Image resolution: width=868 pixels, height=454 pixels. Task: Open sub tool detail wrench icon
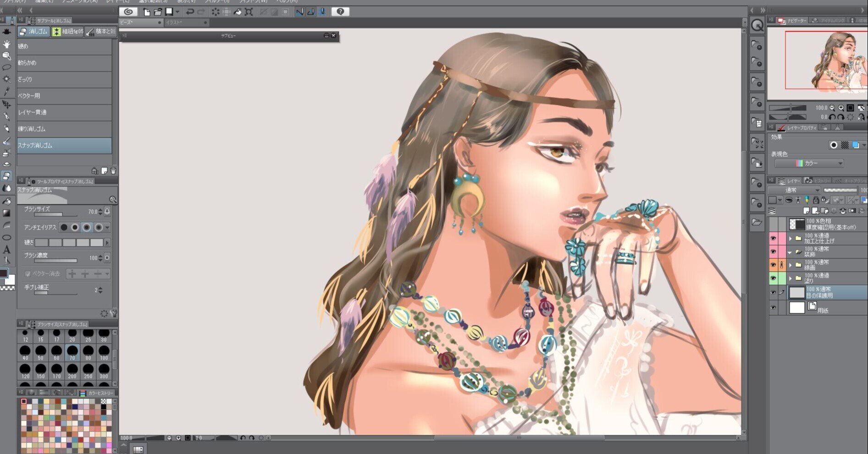[114, 314]
